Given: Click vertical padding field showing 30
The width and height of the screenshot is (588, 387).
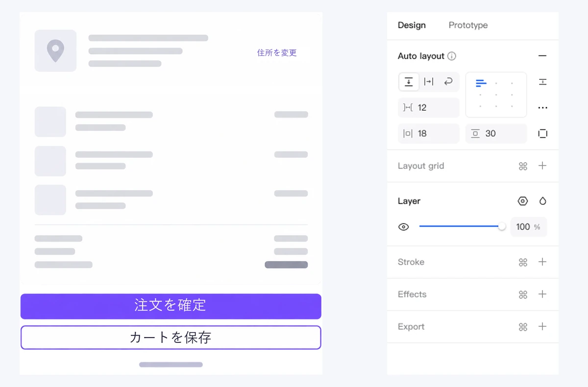Looking at the screenshot, I should (496, 133).
